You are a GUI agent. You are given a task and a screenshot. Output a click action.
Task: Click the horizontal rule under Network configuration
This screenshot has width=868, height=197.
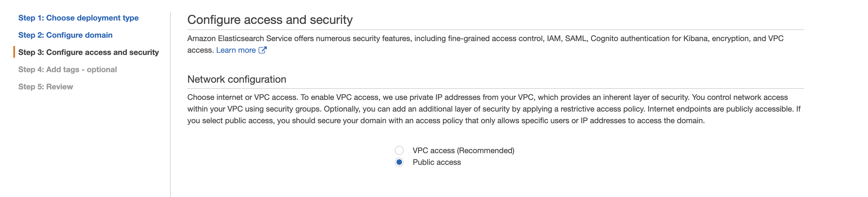click(x=495, y=89)
